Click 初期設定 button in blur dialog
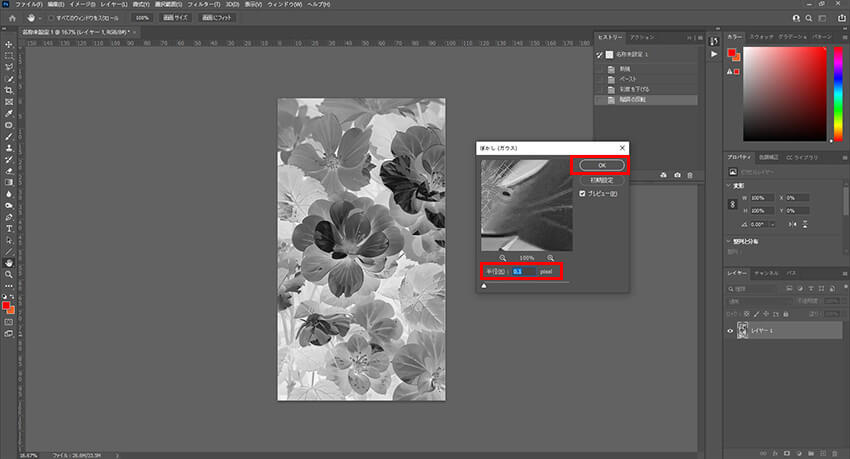Image resolution: width=850 pixels, height=459 pixels. 602,180
